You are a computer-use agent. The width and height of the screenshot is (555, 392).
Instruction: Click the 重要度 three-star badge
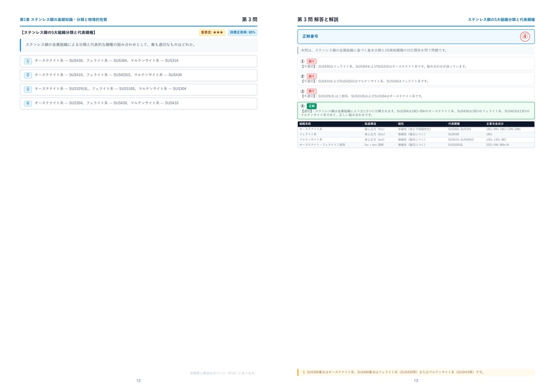pyautogui.click(x=212, y=32)
